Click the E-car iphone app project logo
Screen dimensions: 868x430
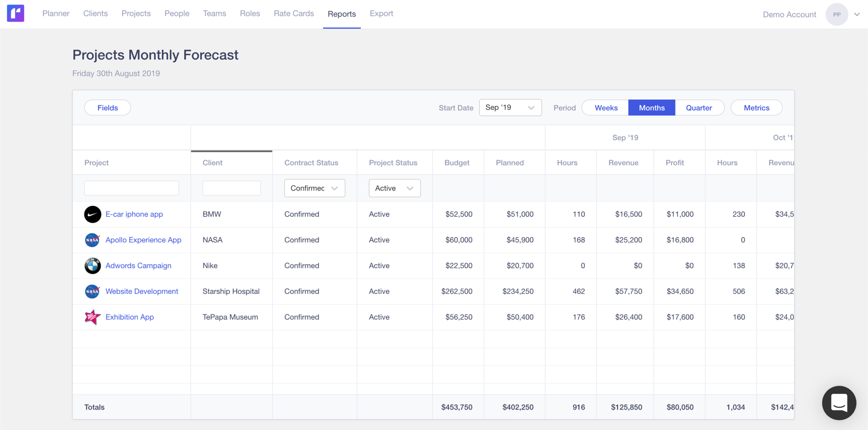click(93, 214)
